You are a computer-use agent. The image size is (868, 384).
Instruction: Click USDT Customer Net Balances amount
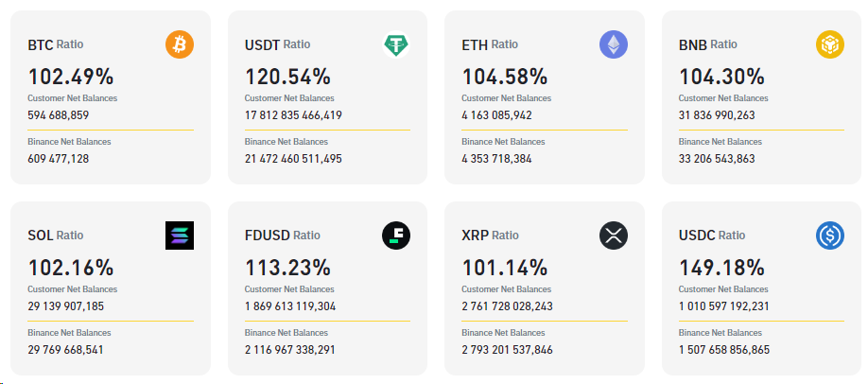click(293, 115)
